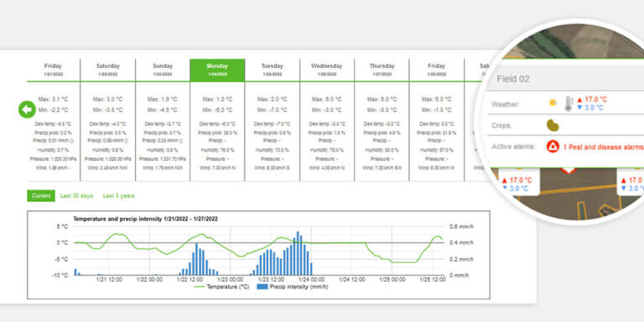644x322 pixels.
Task: Select the Tuesday forecast column header
Action: tap(272, 70)
